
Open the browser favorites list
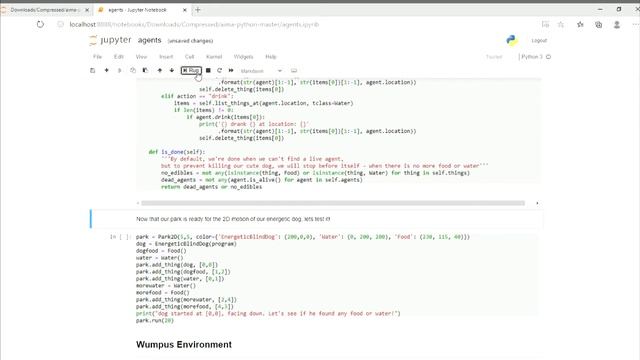point(580,24)
